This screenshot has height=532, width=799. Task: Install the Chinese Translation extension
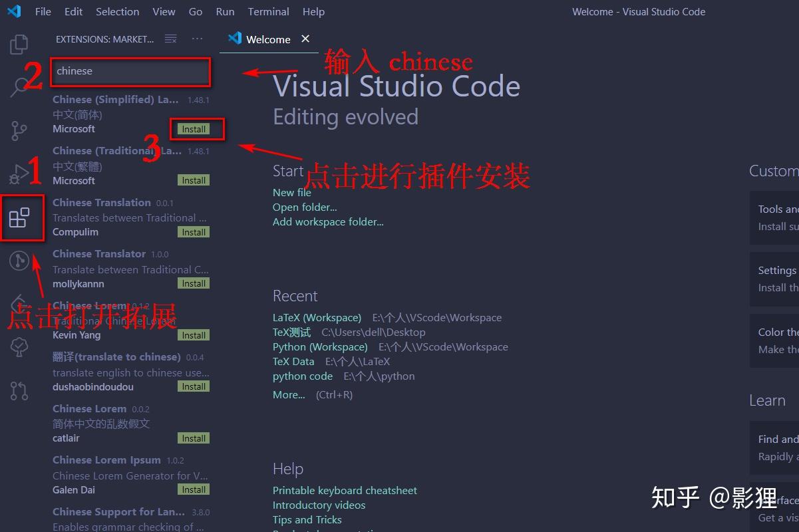coord(193,231)
